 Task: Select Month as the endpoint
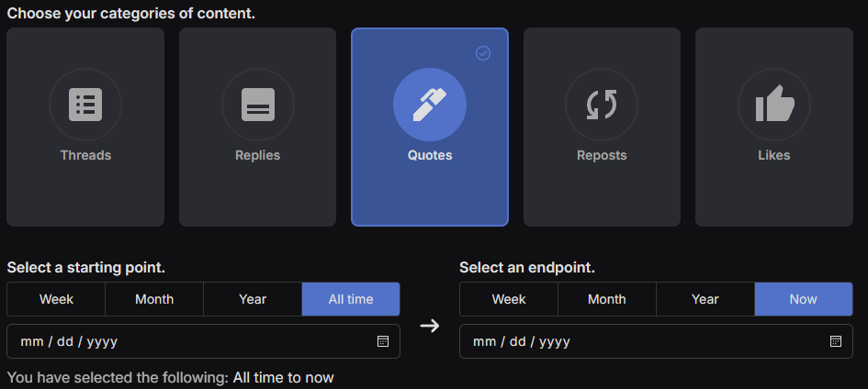(607, 299)
